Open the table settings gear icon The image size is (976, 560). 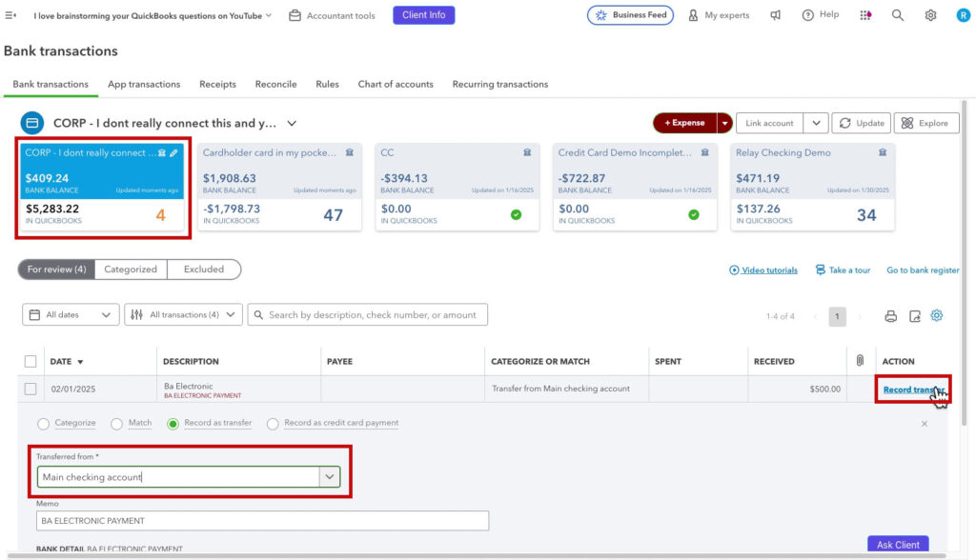click(936, 314)
